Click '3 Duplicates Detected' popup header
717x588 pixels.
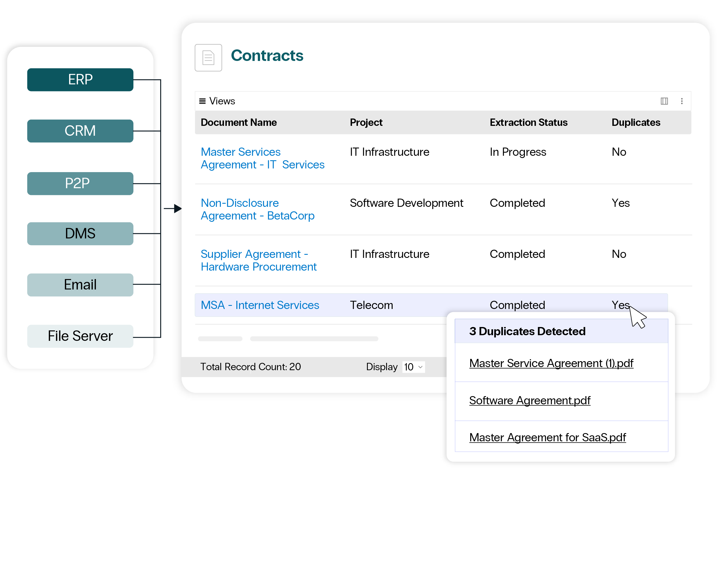click(x=527, y=331)
